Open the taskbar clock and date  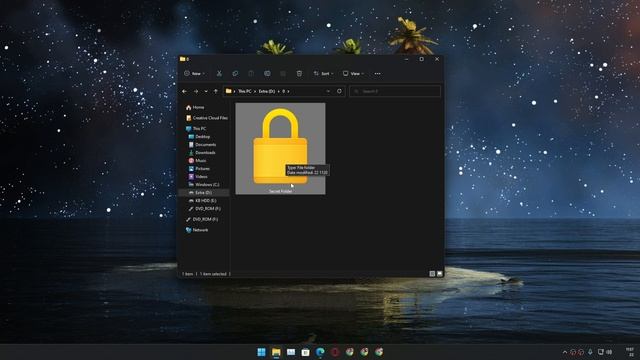coord(630,352)
